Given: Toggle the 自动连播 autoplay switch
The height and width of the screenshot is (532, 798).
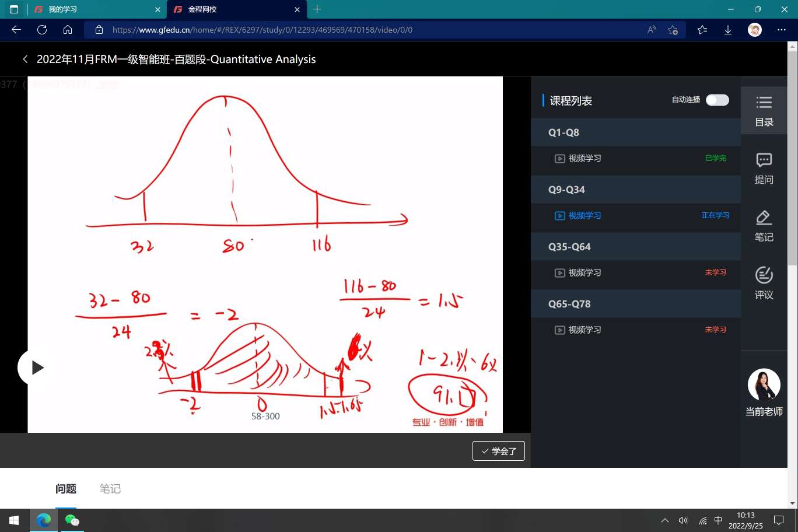Looking at the screenshot, I should [x=717, y=100].
